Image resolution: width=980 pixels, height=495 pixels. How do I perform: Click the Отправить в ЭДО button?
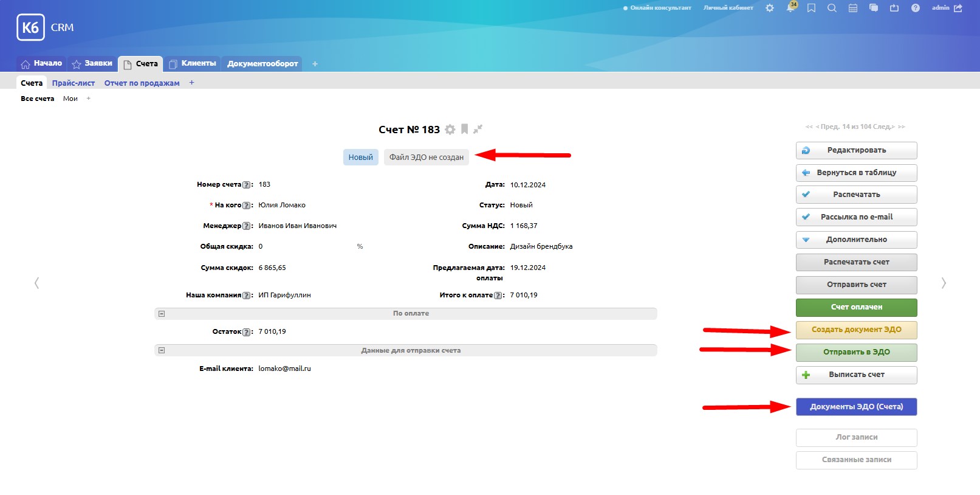point(856,352)
